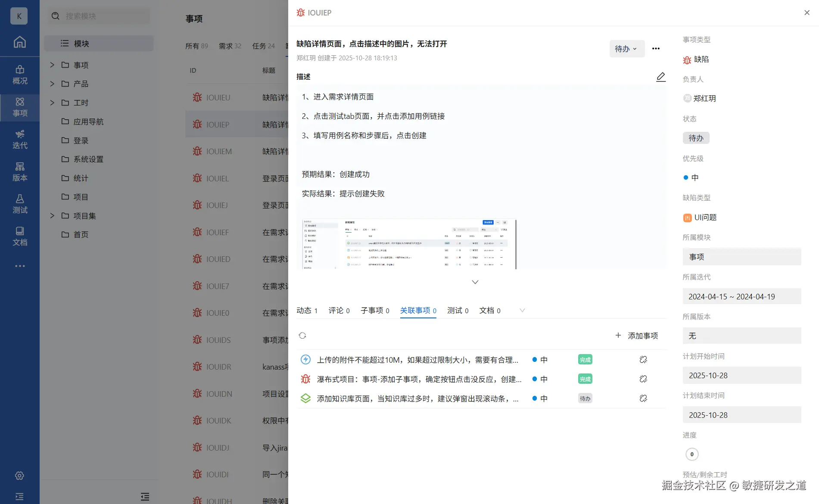Click the K workspace avatar

pos(19,16)
